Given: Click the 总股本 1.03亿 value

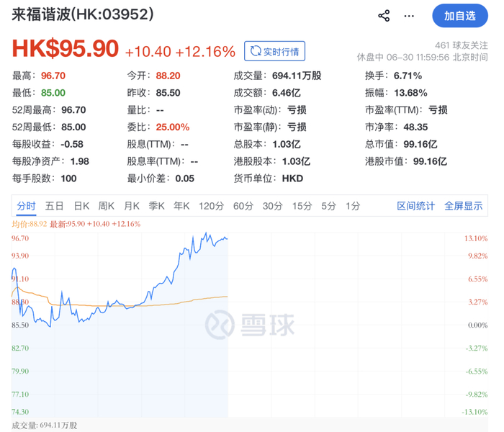Looking at the screenshot, I should tap(287, 144).
